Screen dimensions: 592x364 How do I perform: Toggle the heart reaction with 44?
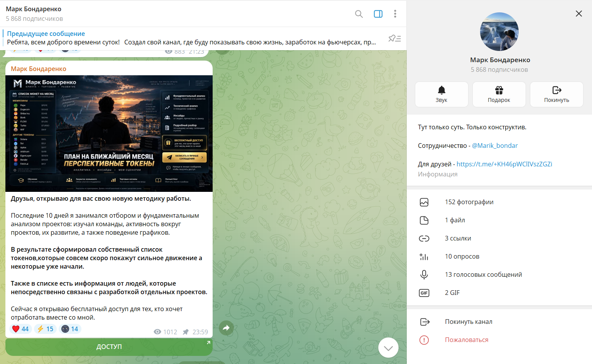tap(20, 329)
